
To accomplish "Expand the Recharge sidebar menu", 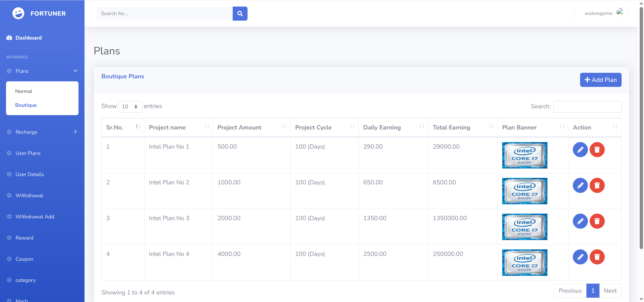I will (x=42, y=132).
